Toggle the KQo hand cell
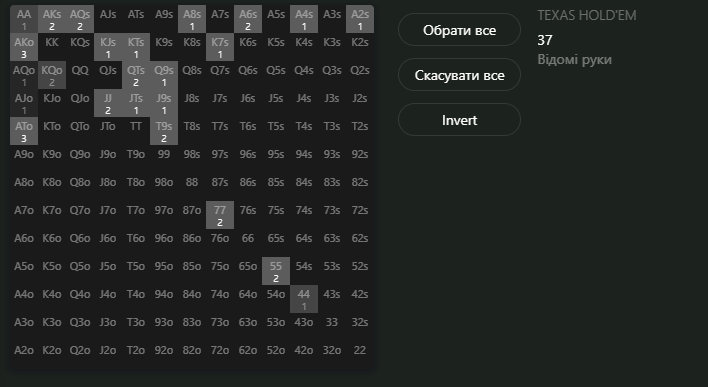Viewport: 708px width, 387px height. click(x=52, y=75)
